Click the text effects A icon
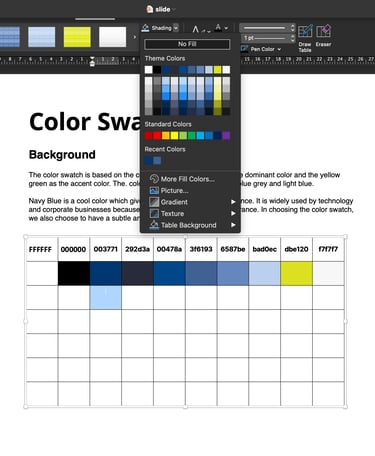This screenshot has height=456, width=375. pyautogui.click(x=196, y=29)
